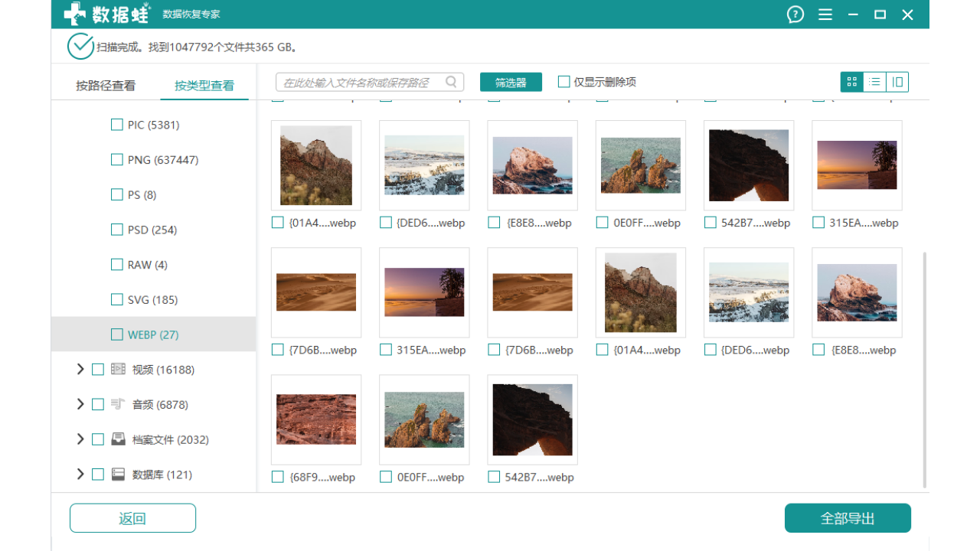The image size is (980, 551).
Task: Click the search magnifier icon
Action: click(x=452, y=82)
